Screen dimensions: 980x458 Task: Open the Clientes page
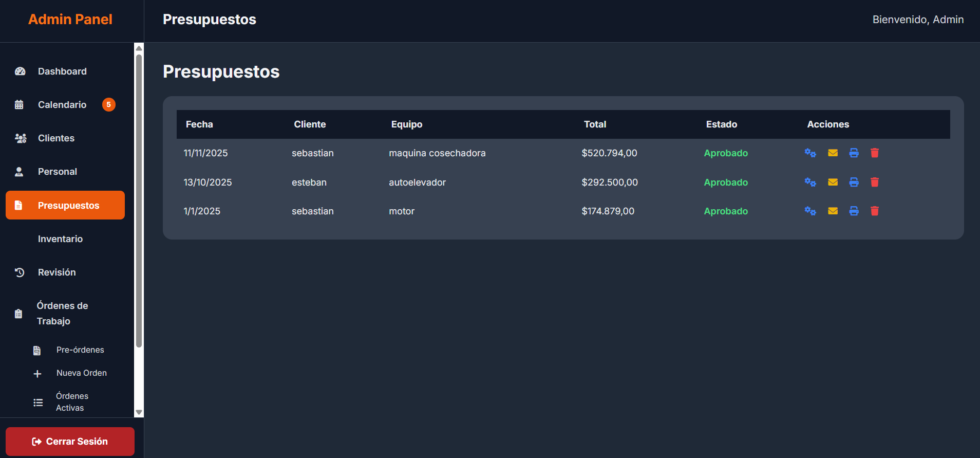coord(56,138)
